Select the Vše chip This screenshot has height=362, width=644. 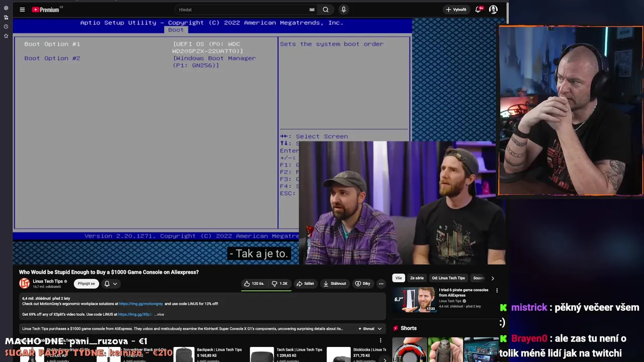pyautogui.click(x=398, y=278)
